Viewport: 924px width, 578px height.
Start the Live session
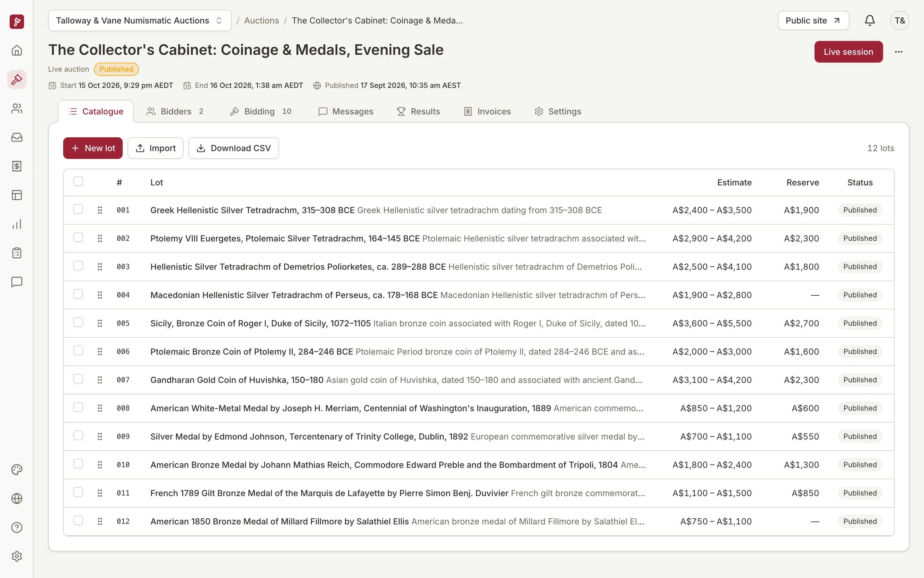pyautogui.click(x=849, y=52)
